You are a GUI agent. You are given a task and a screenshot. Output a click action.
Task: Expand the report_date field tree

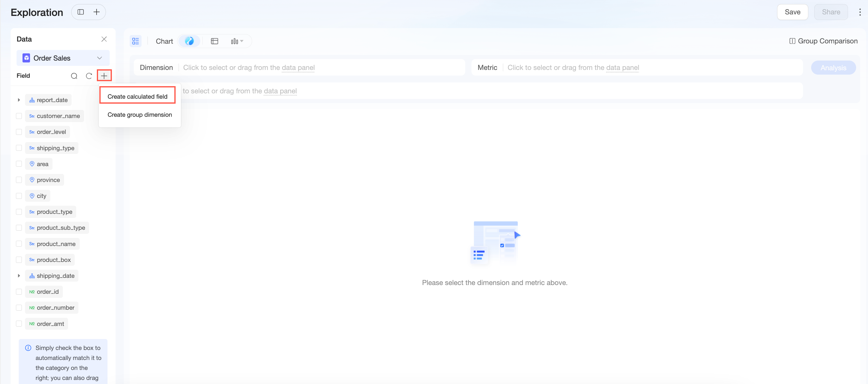tap(19, 100)
